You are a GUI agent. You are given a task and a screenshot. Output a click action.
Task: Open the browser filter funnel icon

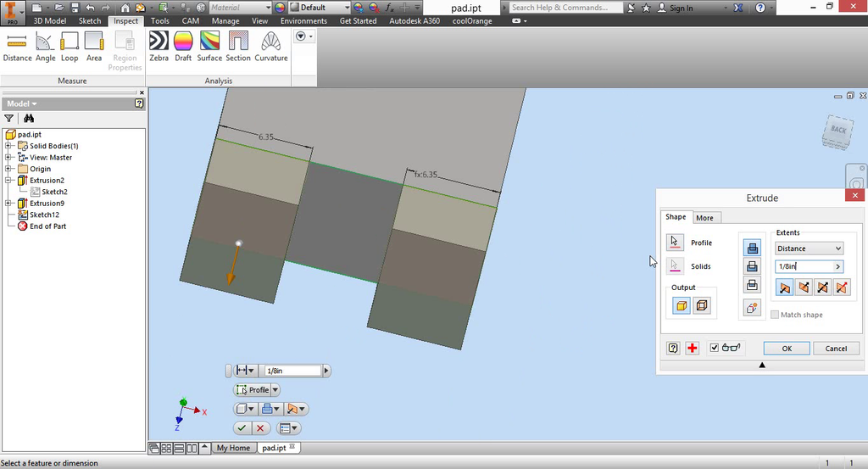pos(8,119)
